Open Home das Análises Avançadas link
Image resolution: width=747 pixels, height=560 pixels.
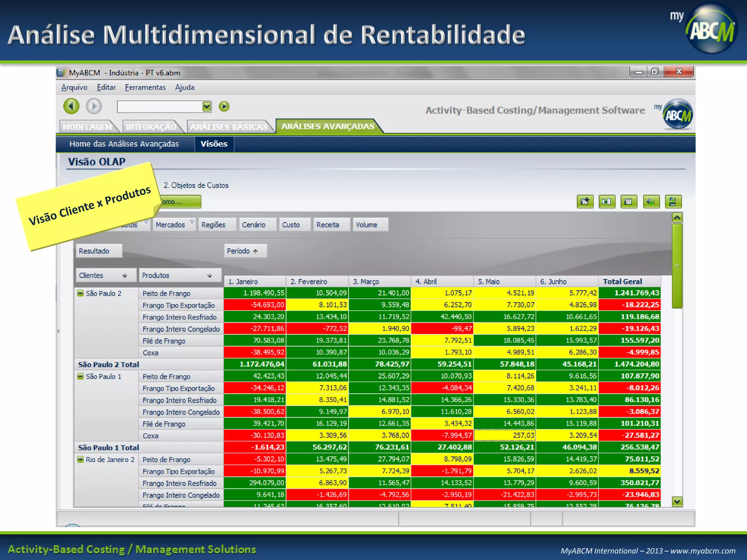pyautogui.click(x=124, y=144)
